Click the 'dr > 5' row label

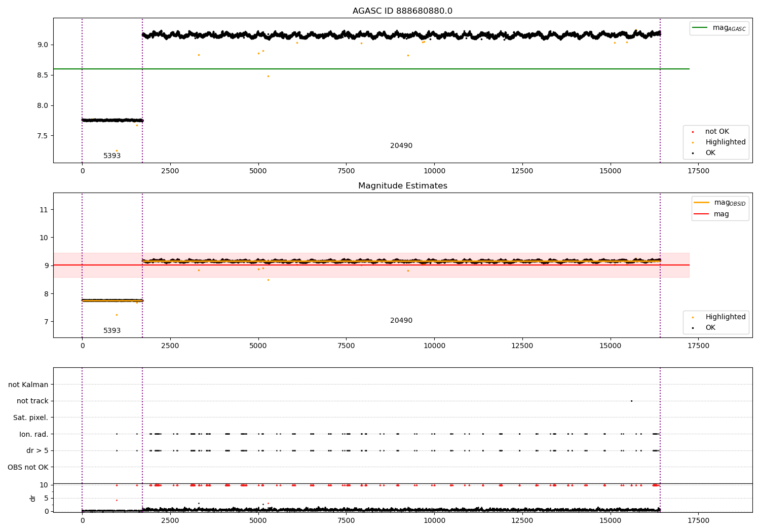[37, 450]
